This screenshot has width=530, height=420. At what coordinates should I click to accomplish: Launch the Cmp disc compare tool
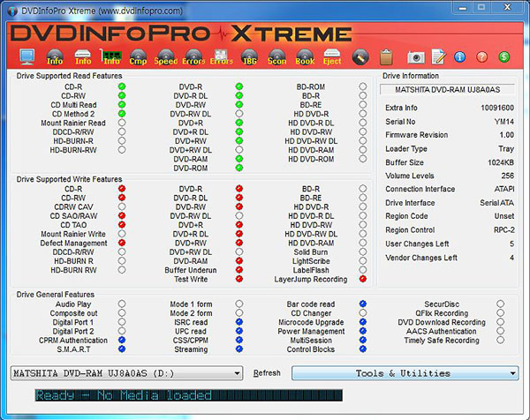(x=138, y=56)
